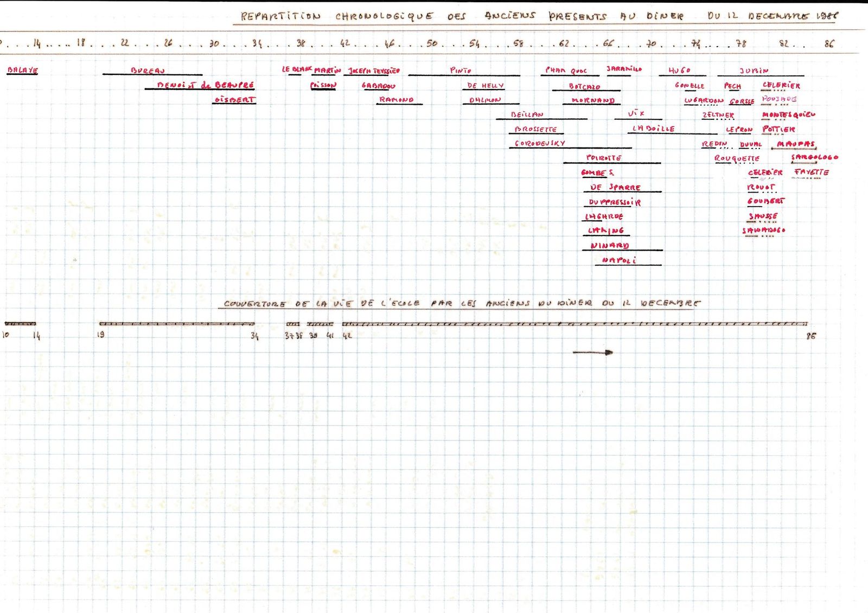Screen dimensions: 868x613
Task: Click the NAPOLI label
Action: [618, 260]
